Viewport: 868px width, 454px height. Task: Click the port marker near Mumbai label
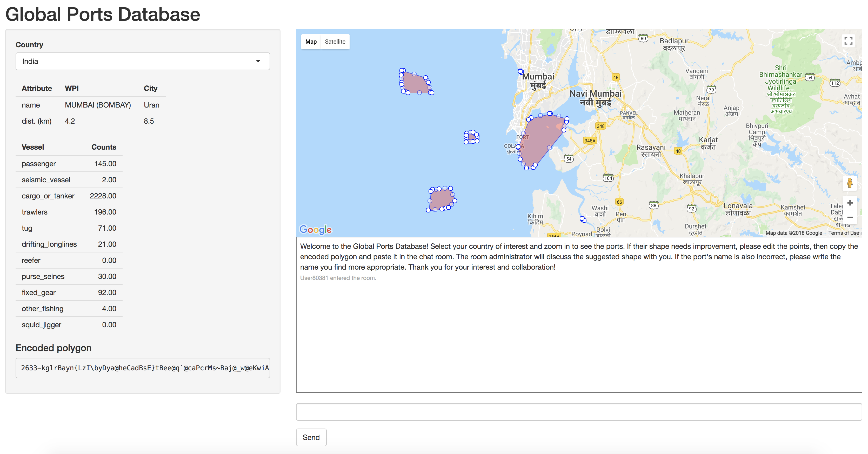pyautogui.click(x=520, y=71)
